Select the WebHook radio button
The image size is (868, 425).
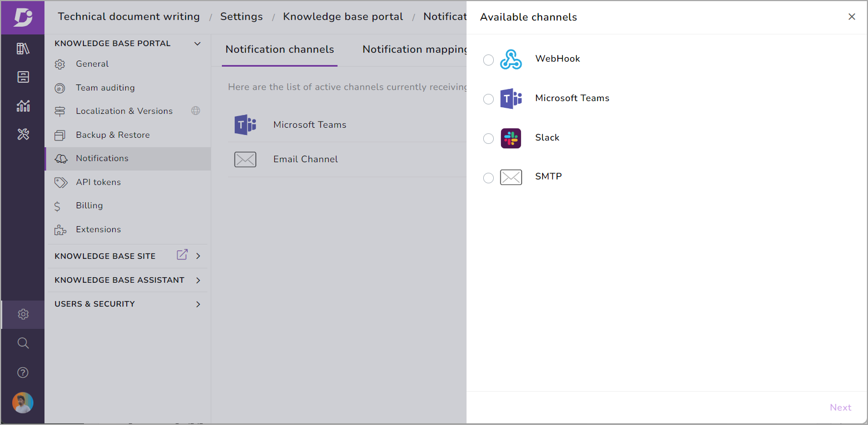pos(488,60)
